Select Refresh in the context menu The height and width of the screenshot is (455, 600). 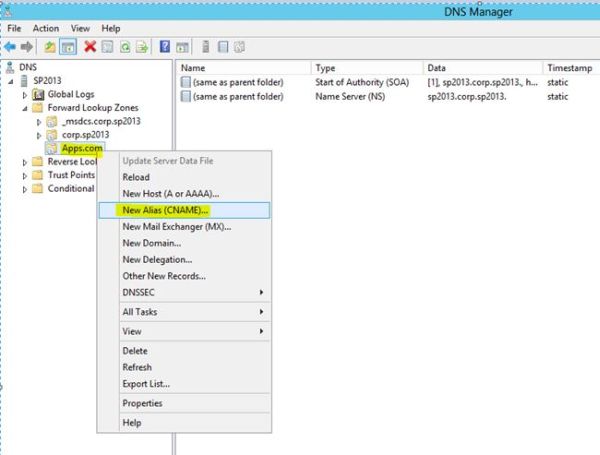point(184,367)
